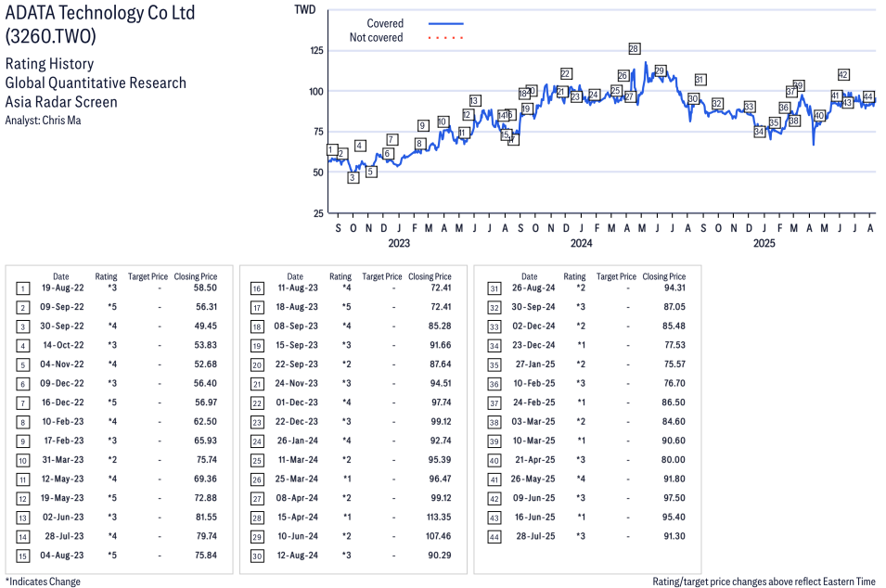Click chart marker 26 on the chart
Viewport: 886px width, 588px height.
click(623, 75)
